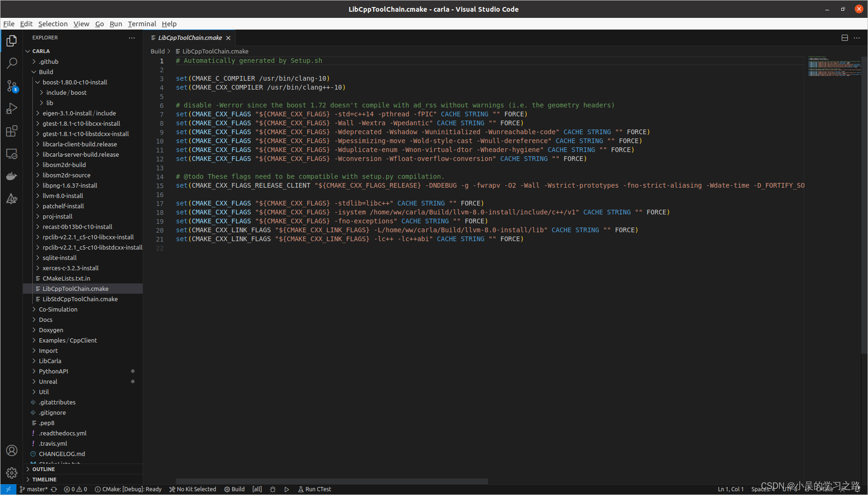Open the Extensions view

pos(12,131)
